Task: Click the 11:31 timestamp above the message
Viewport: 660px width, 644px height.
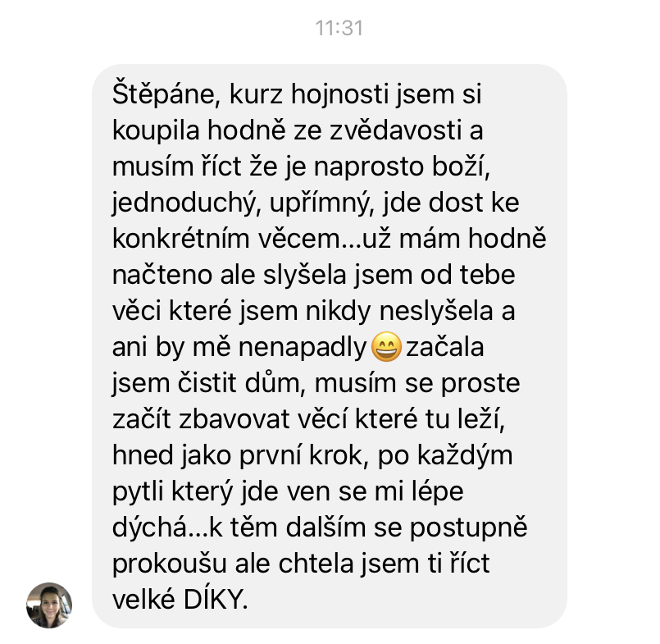Action: (x=339, y=28)
